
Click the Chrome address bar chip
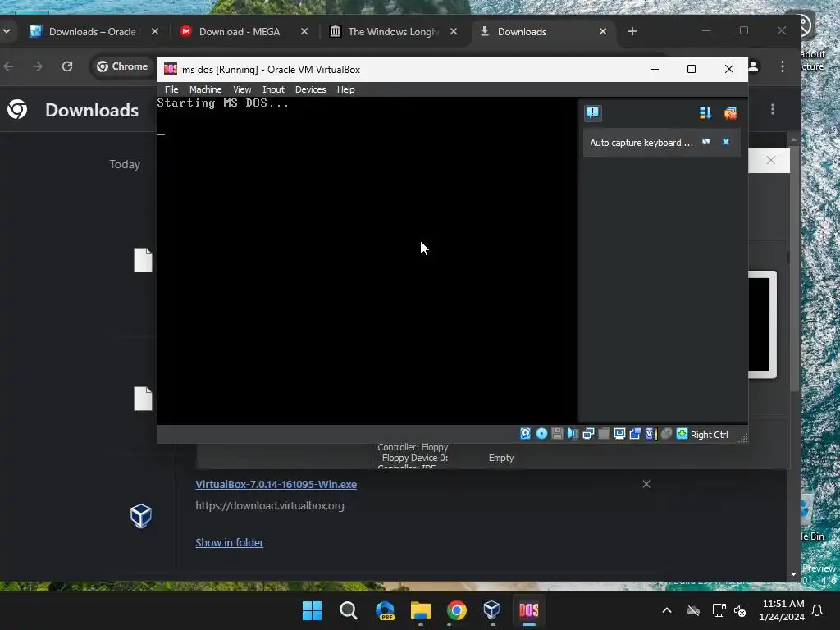tap(122, 66)
